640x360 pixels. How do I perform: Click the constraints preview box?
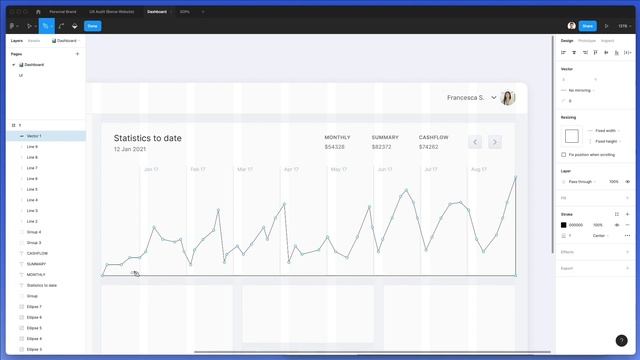(571, 136)
